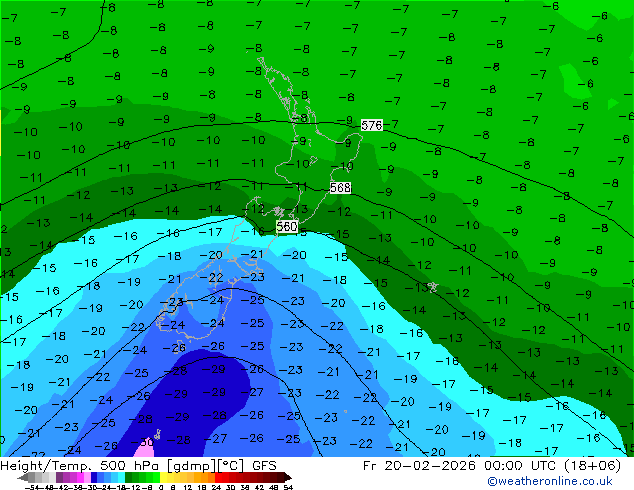Click the dark blue swatch in temperature legend

coord(94,477)
